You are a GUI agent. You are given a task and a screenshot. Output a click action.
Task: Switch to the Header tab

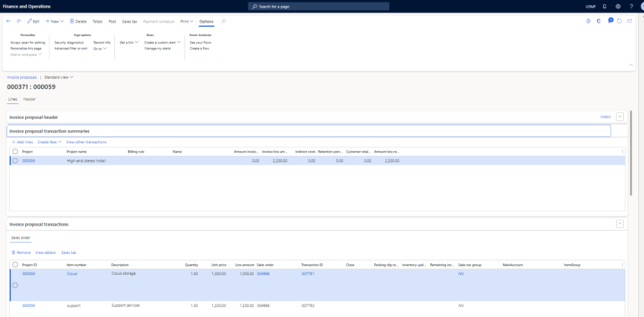click(29, 99)
